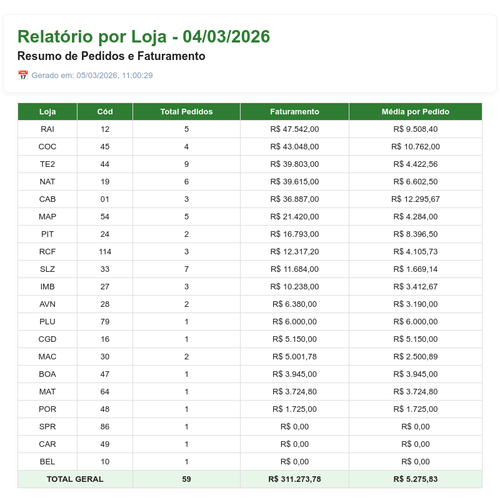Image resolution: width=500 pixels, height=500 pixels.
Task: Click the Gerado em timestamp text
Action: coord(92,75)
